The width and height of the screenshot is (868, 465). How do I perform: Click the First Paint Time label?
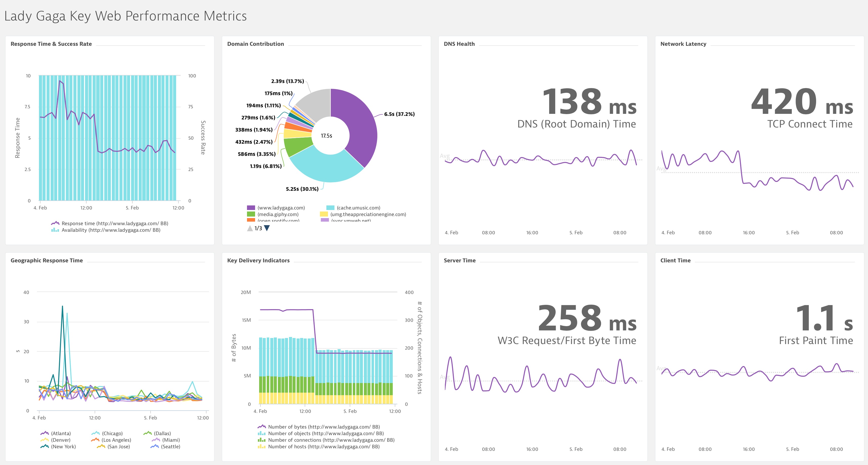(816, 341)
